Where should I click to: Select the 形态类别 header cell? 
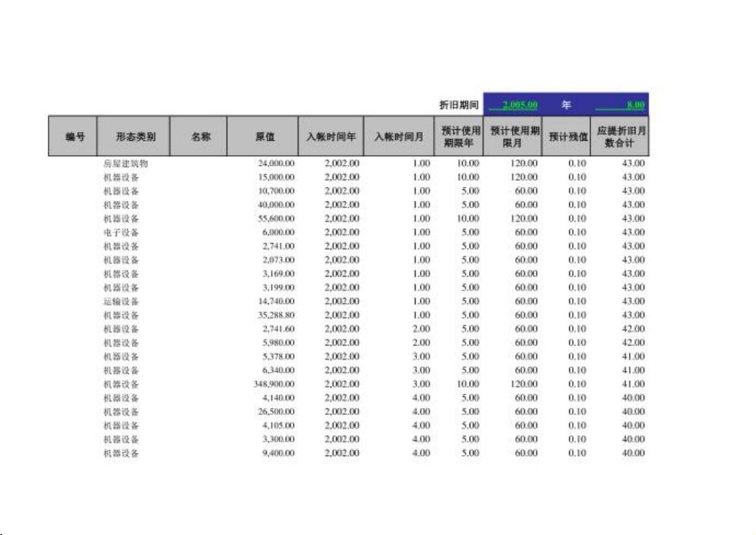click(131, 136)
